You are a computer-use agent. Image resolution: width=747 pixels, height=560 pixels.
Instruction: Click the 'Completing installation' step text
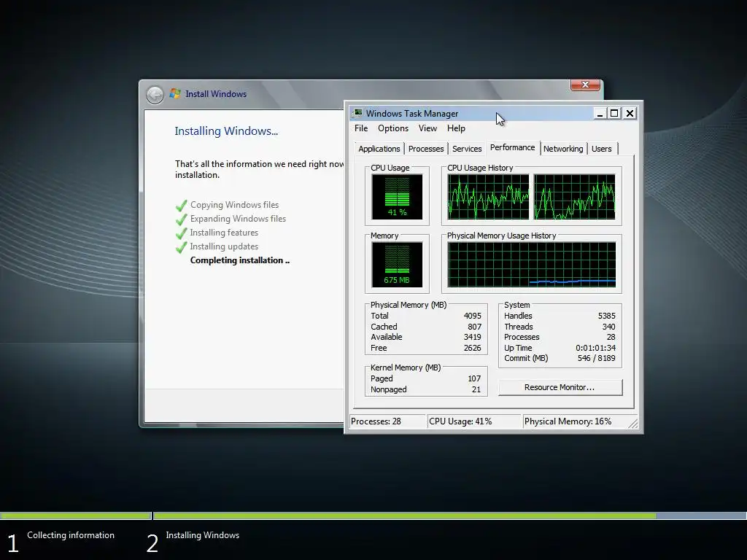coord(239,260)
